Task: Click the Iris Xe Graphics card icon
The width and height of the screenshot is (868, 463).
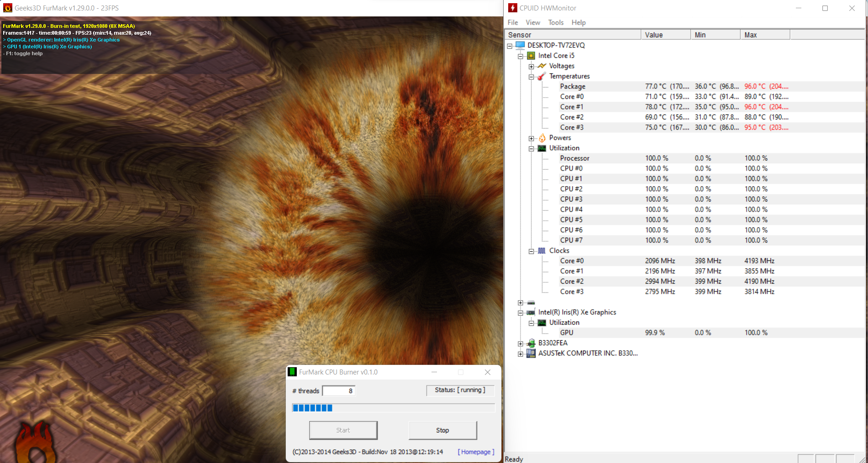Action: coord(531,312)
